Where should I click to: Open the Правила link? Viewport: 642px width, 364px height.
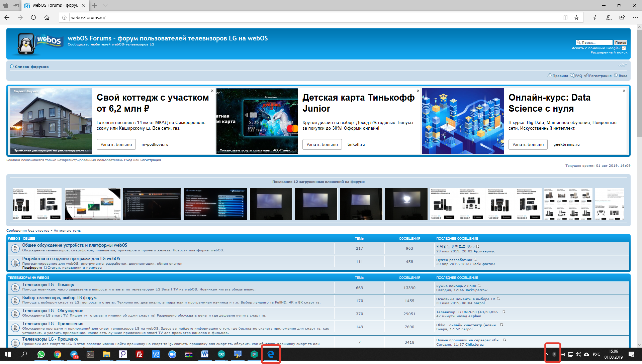560,76
